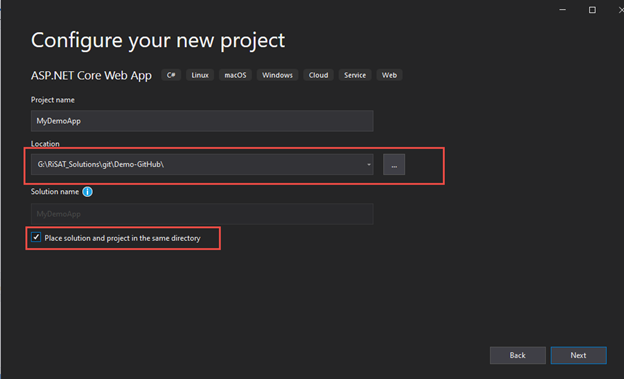The height and width of the screenshot is (379, 624).
Task: Go Back to previous step
Action: [518, 355]
